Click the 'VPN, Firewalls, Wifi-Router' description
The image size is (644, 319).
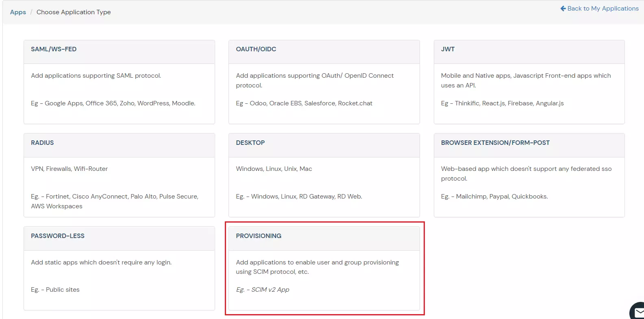click(69, 169)
